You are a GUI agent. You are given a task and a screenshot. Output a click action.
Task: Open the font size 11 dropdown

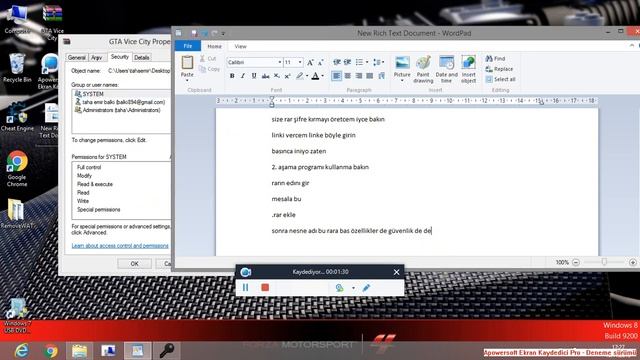300,62
